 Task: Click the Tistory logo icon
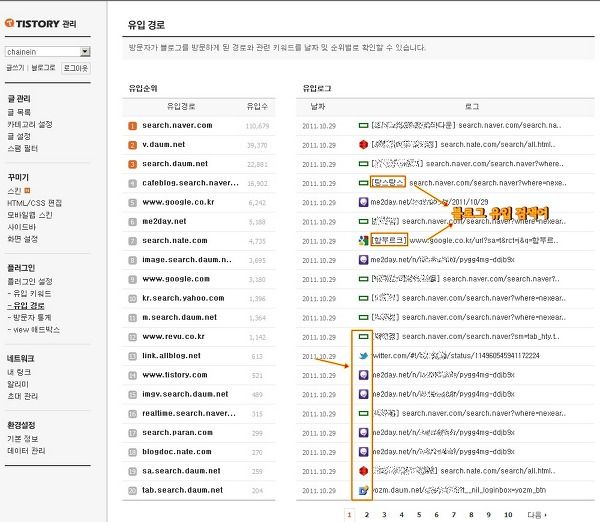click(9, 23)
